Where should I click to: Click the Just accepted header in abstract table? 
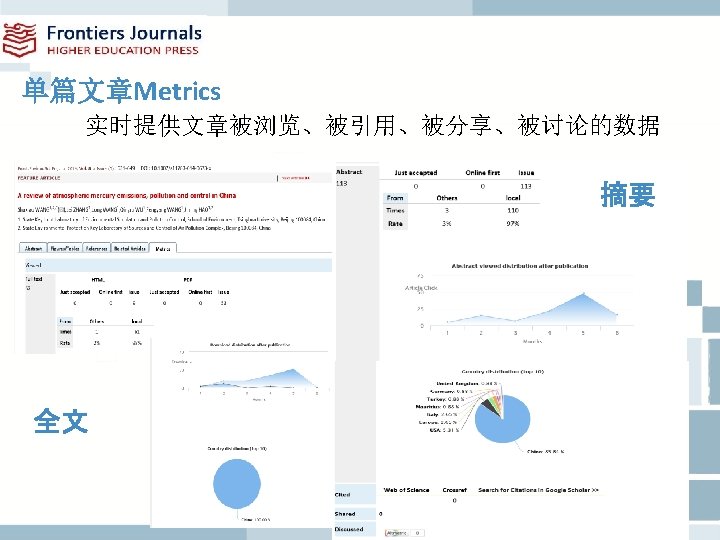(416, 173)
